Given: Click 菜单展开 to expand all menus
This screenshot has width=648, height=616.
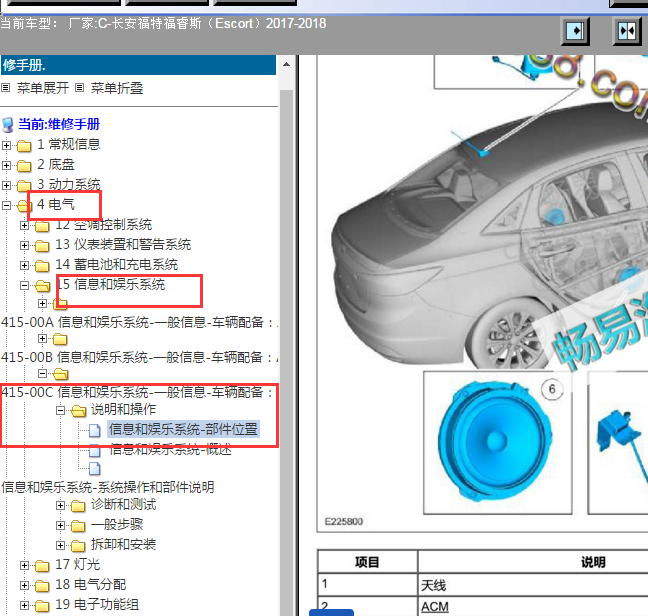Looking at the screenshot, I should [43, 88].
